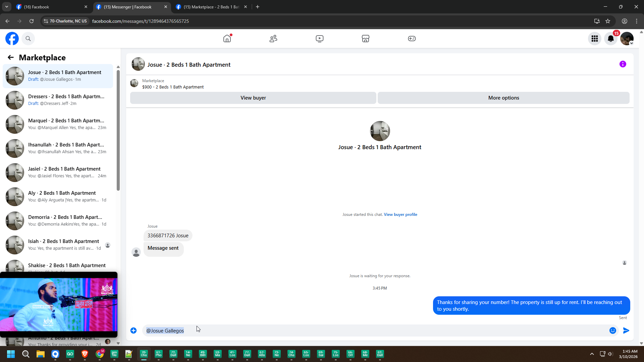Click the plus attachments icon beside message box
The image size is (644, 362).
tap(133, 330)
